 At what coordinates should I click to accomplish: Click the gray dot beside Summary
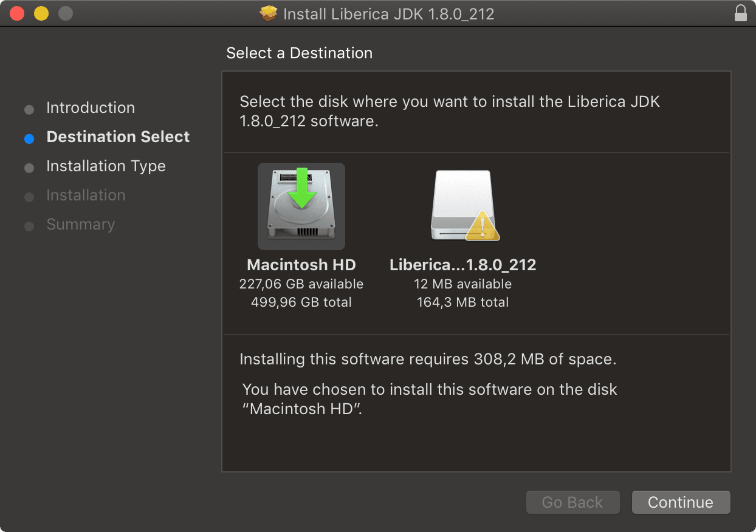click(29, 226)
